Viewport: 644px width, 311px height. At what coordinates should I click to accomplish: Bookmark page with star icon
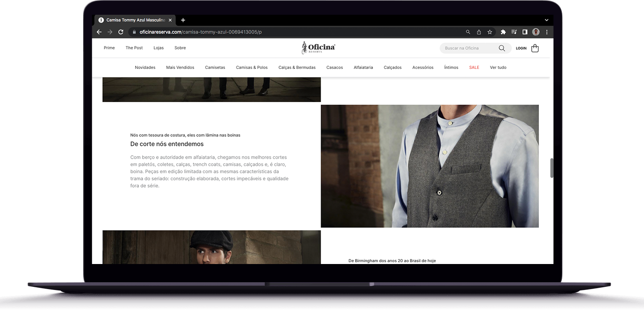[490, 32]
